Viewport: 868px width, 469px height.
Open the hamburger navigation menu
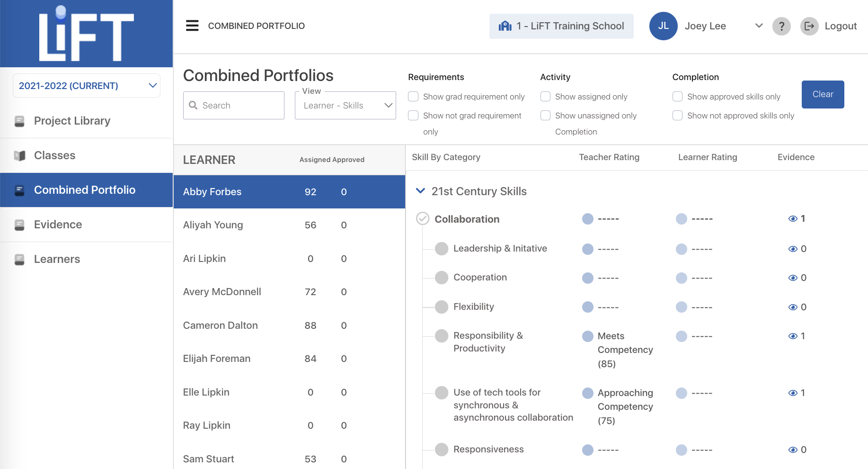(192, 26)
